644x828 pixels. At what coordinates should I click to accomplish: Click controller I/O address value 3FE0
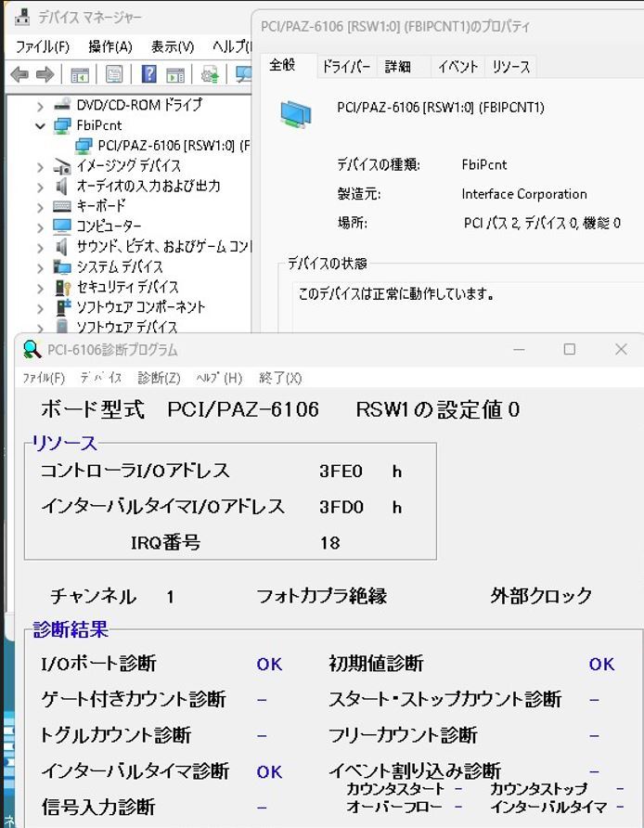pyautogui.click(x=341, y=471)
